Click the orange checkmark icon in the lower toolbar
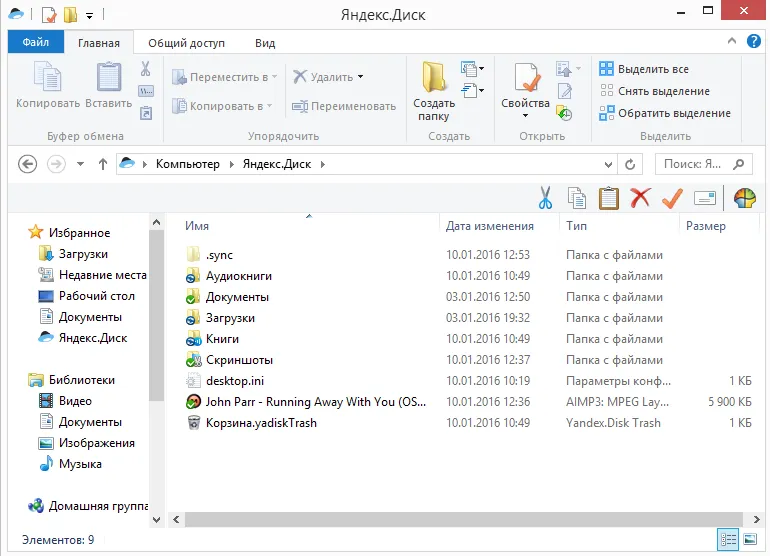Viewport: 770px width, 556px height. 672,198
